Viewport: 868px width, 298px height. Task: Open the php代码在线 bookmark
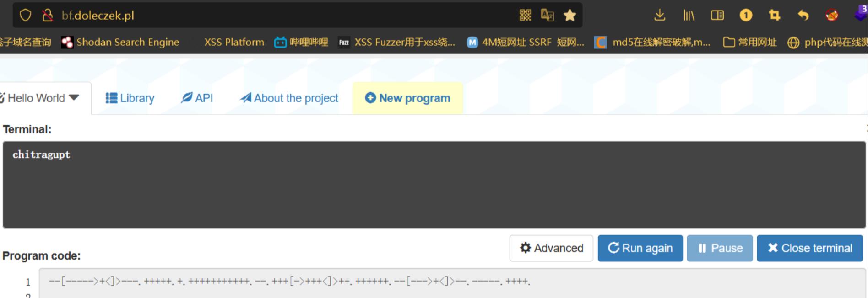coord(827,43)
